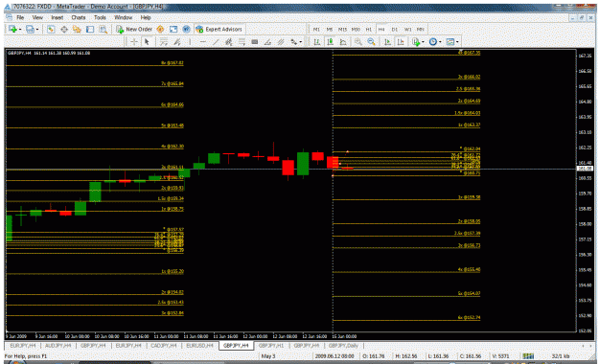
Task: Expand the Indicators dropdown arrow
Action: click(x=423, y=42)
